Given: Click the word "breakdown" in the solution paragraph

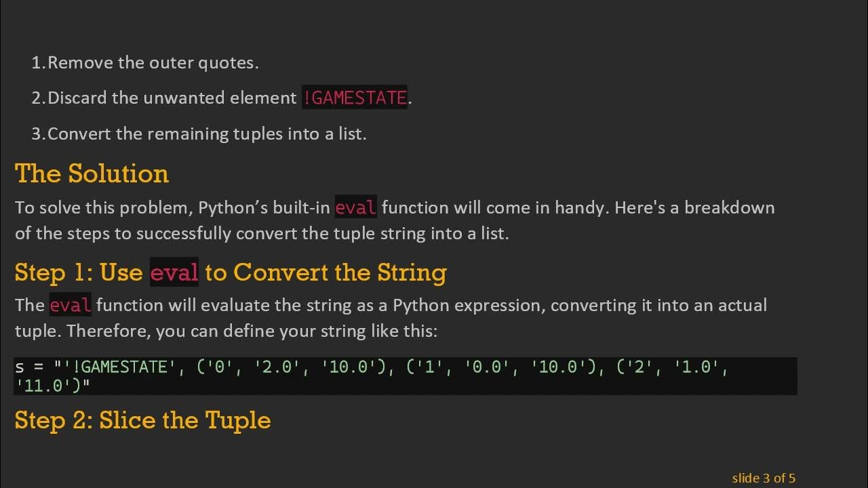Looking at the screenshot, I should (x=729, y=207).
